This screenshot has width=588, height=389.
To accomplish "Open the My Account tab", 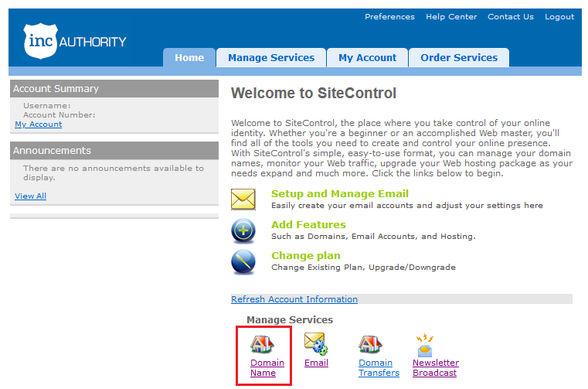I will click(x=367, y=57).
